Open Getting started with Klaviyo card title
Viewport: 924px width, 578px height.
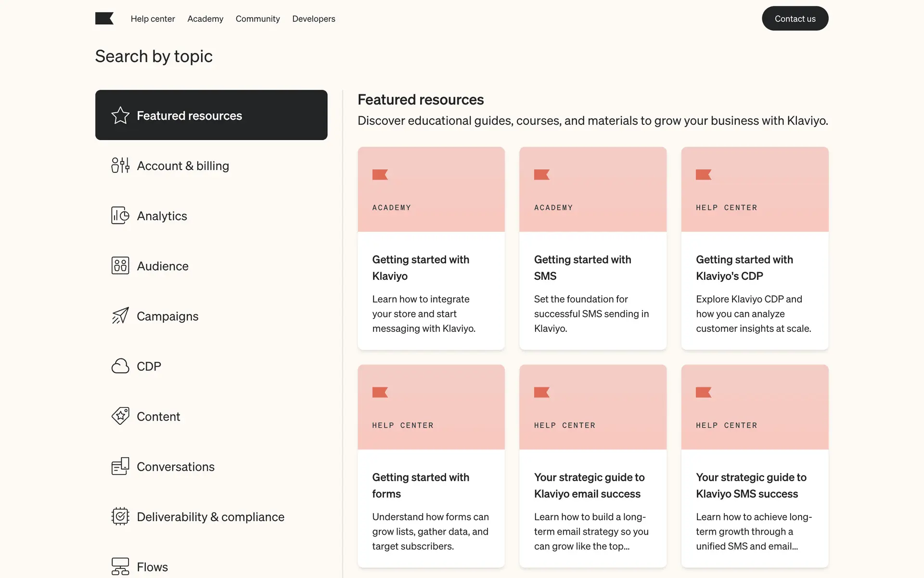(x=420, y=268)
